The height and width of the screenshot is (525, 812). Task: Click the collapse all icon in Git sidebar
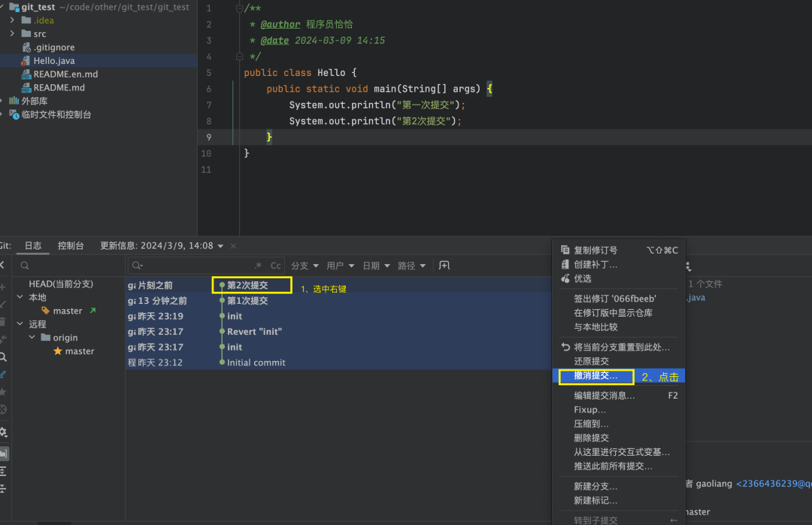pyautogui.click(x=4, y=488)
